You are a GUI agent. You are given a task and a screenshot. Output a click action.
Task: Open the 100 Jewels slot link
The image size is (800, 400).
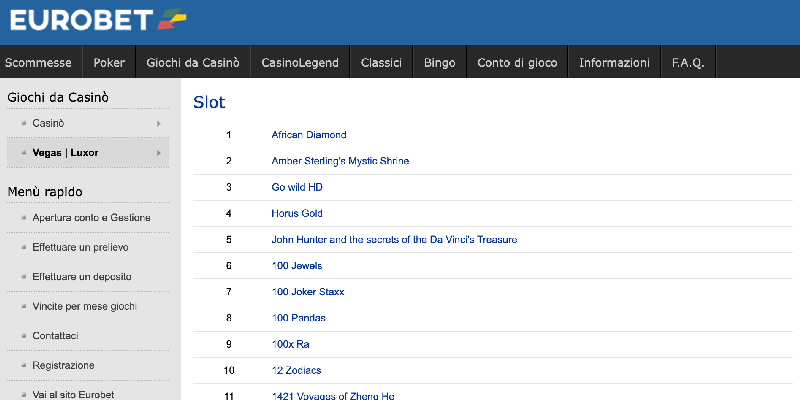(x=297, y=266)
